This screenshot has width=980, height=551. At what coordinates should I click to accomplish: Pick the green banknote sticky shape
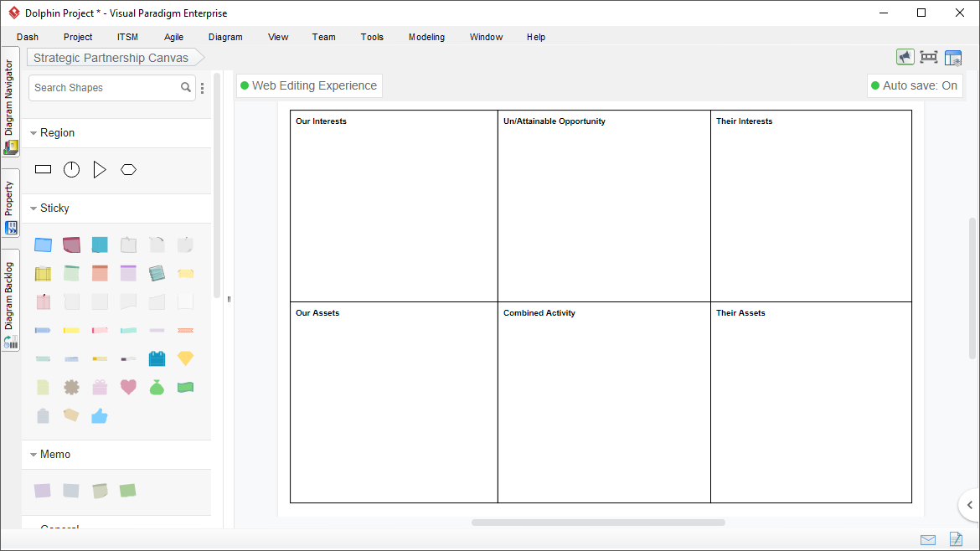pos(186,388)
